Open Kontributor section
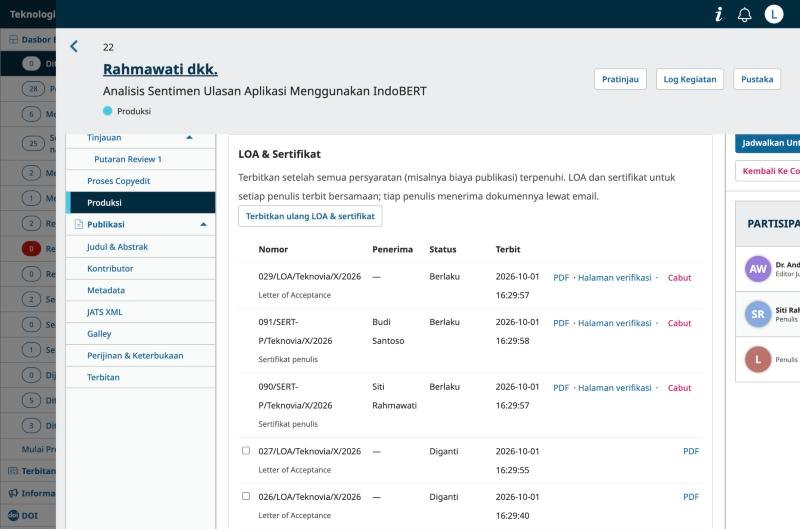This screenshot has width=800, height=529. pos(140,268)
